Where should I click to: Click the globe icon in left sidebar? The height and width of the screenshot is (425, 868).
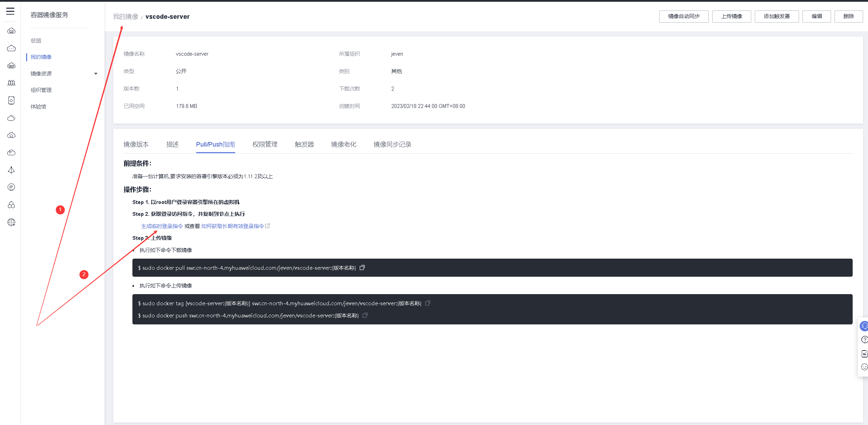11,222
